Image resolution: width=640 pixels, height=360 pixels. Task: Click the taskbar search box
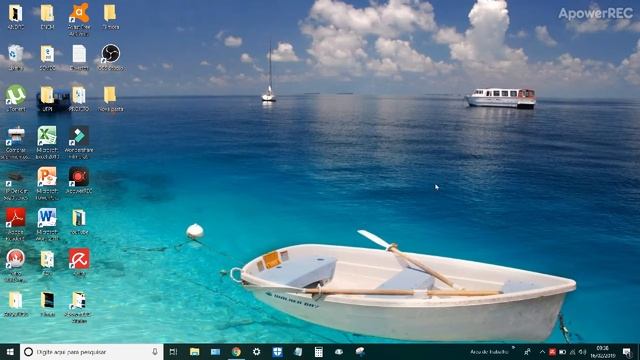[x=91, y=352]
